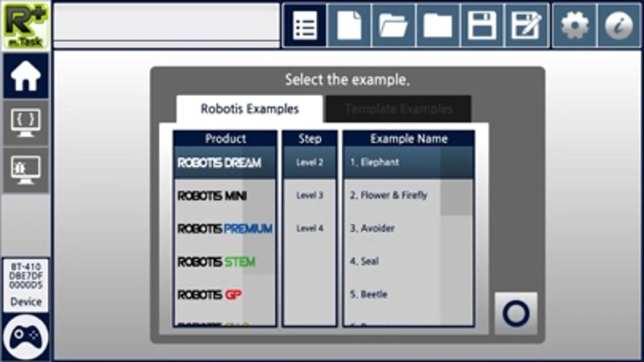Confirm the selection with the circle O button
This screenshot has height=362, width=644.
point(516,313)
